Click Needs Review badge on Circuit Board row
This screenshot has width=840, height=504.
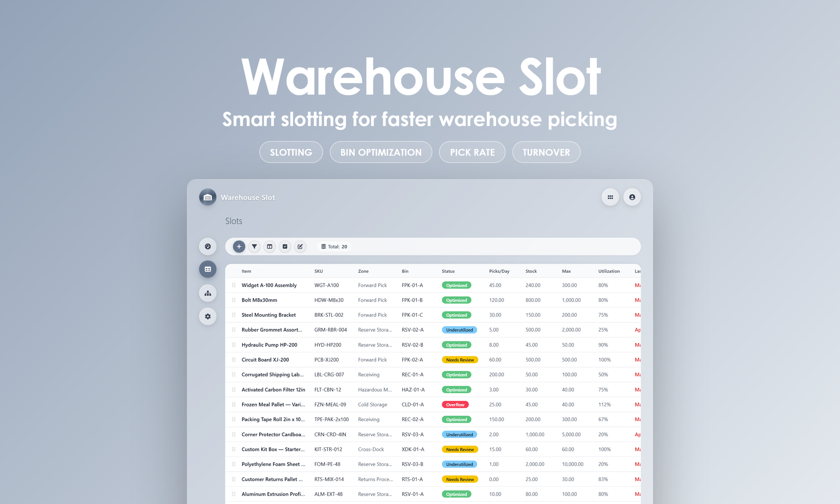point(460,360)
